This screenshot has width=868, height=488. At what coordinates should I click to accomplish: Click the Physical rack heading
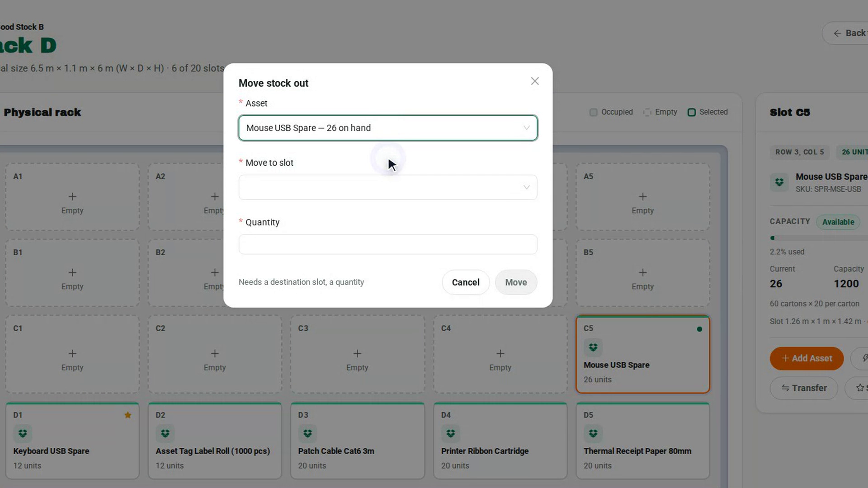coord(42,112)
